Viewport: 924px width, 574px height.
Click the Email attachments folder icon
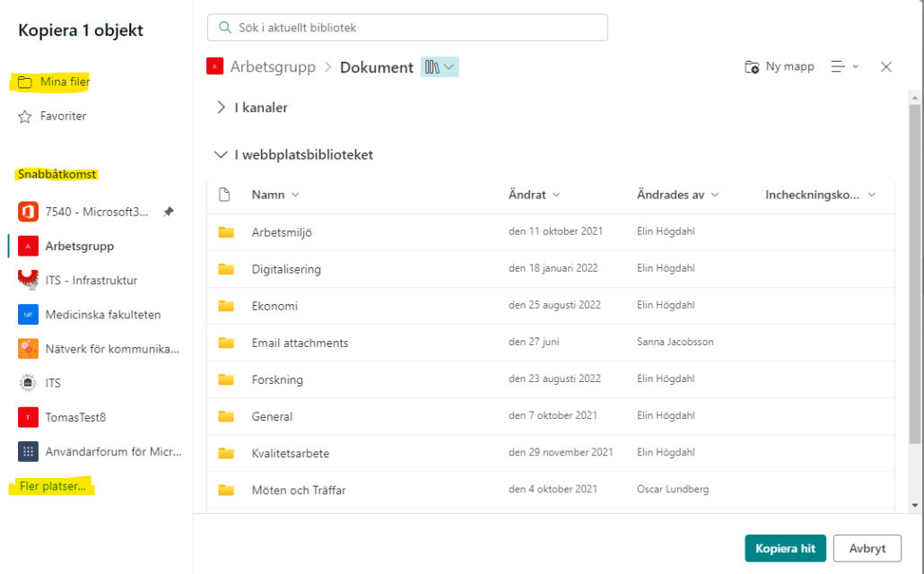(x=226, y=343)
